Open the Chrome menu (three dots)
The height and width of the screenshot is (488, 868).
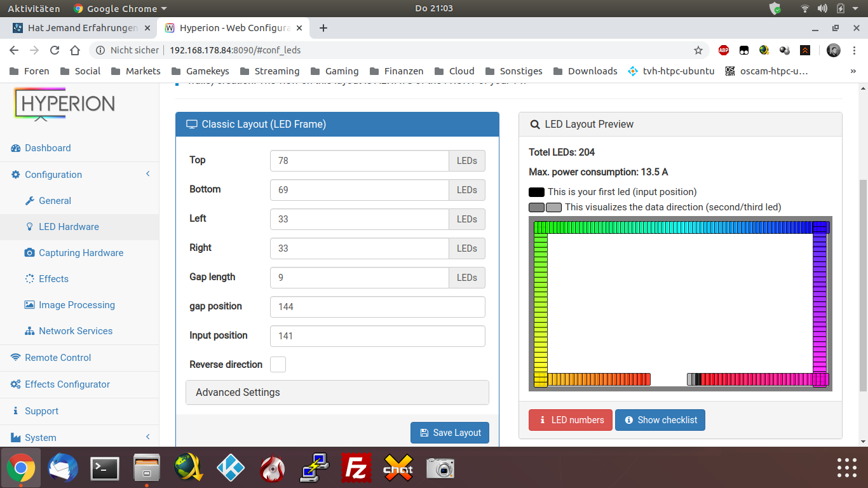[854, 50]
